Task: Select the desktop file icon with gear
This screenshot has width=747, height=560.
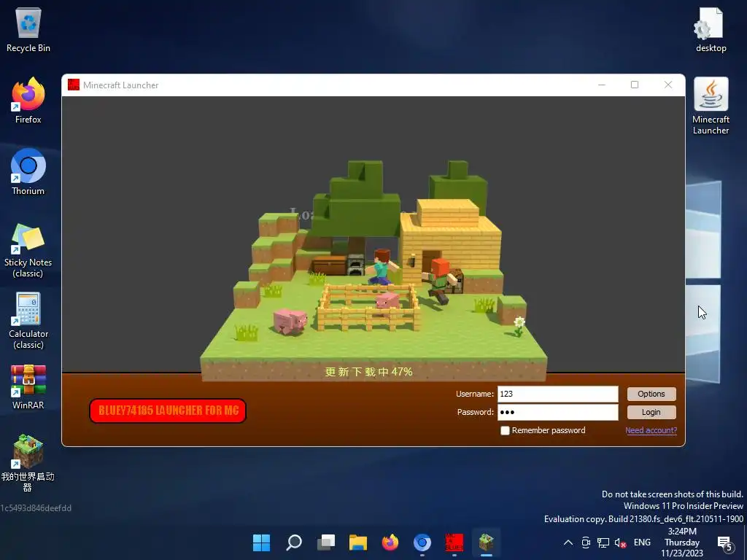Action: [x=711, y=29]
